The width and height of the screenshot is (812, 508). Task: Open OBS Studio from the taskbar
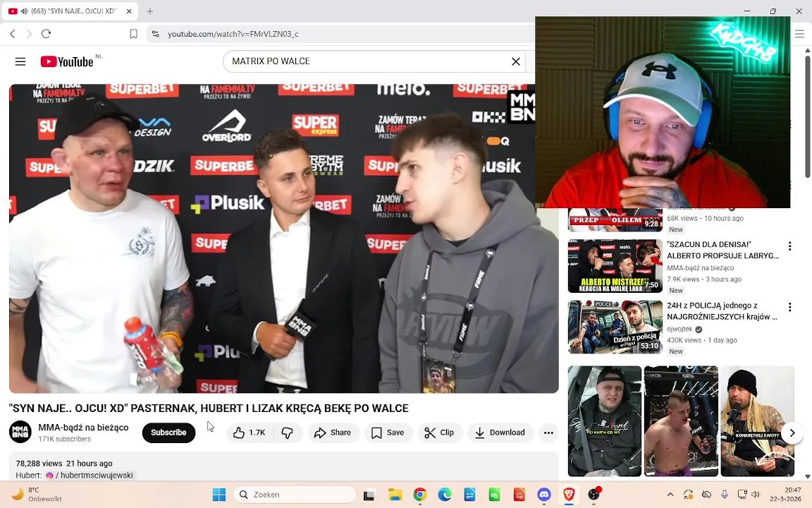tap(594, 495)
